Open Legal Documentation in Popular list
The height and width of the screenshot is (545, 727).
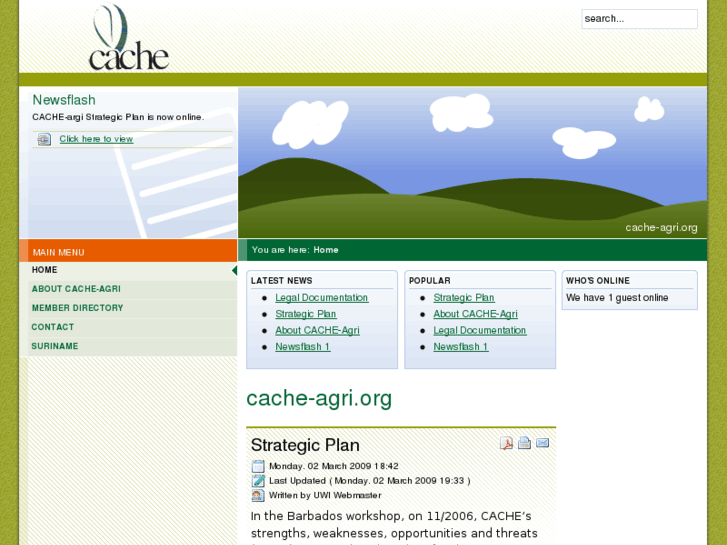pos(480,330)
